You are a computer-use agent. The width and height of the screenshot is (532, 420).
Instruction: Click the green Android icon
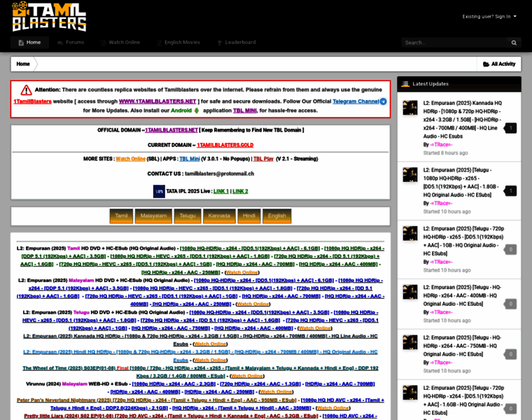pyautogui.click(x=197, y=111)
